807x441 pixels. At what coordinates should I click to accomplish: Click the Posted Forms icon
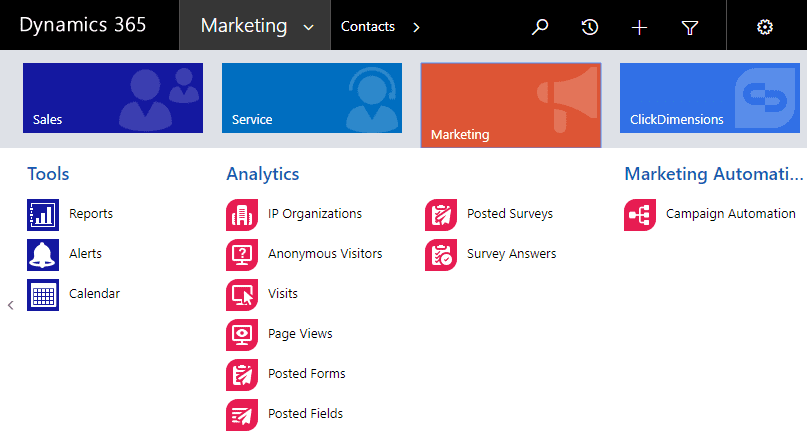coord(242,375)
